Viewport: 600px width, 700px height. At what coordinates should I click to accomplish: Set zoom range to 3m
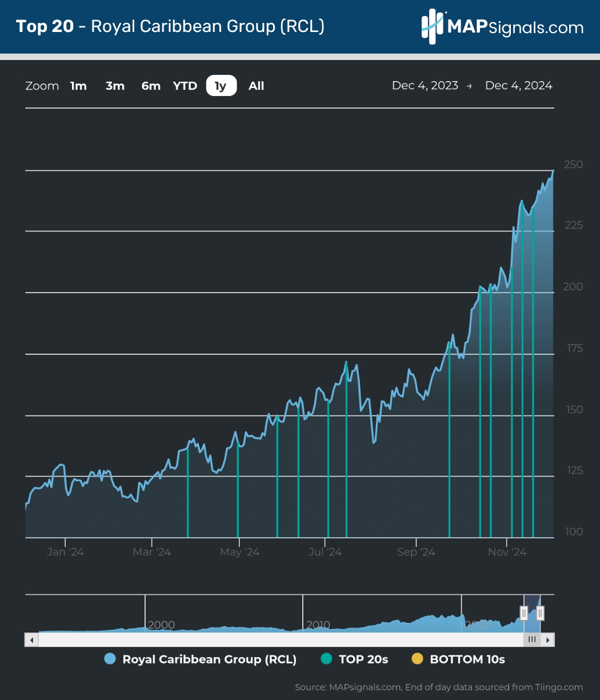click(115, 86)
